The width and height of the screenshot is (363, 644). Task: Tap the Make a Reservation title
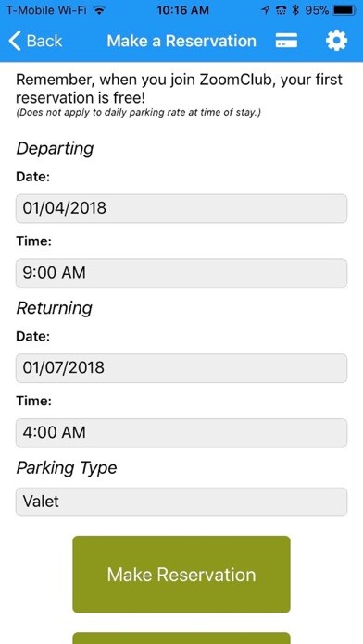point(181,41)
